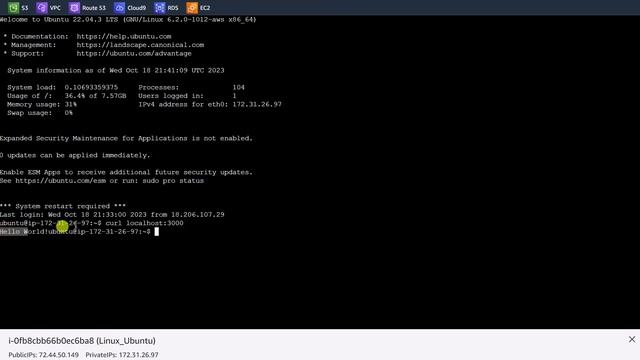The height and width of the screenshot is (360, 640).
Task: Click the 'curl localhost:3000' command text
Action: pos(144,223)
